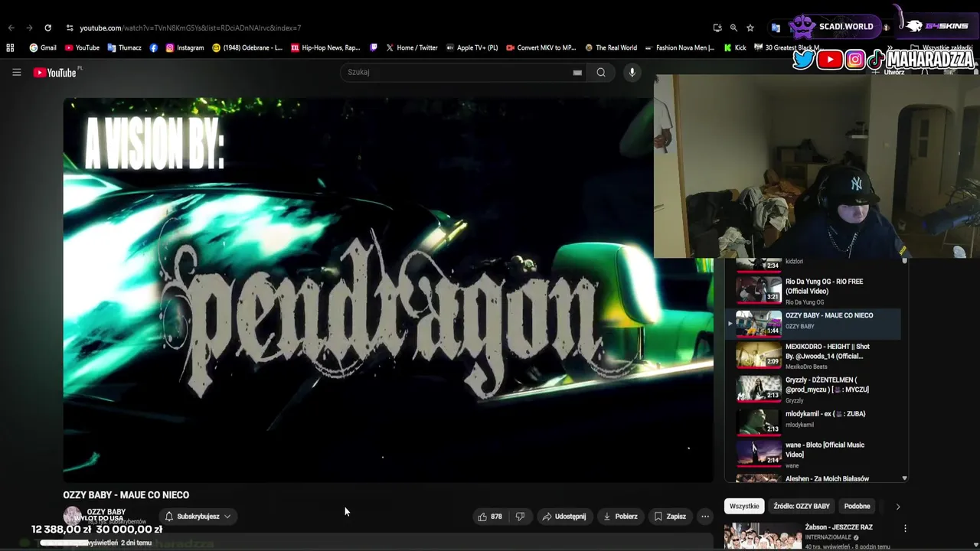
Task: Open the MEXIKODRO 2:09 video thumbnail
Action: click(x=759, y=355)
